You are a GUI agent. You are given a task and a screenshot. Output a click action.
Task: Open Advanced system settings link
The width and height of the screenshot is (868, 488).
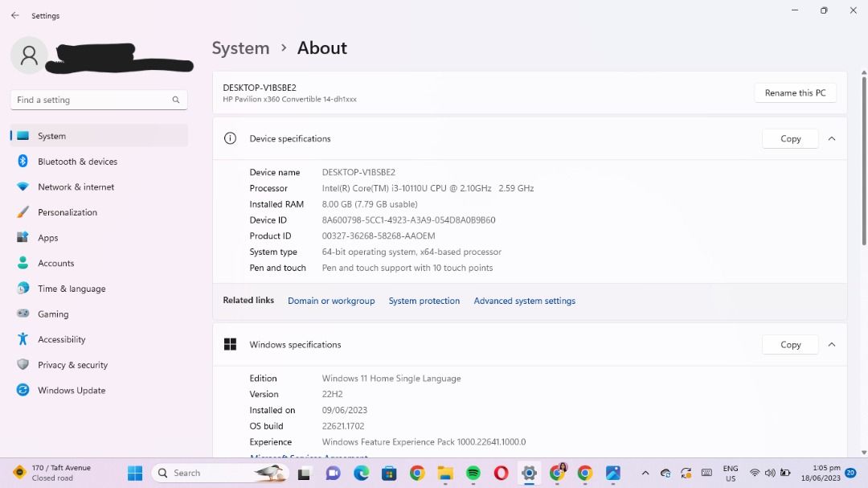click(524, 301)
